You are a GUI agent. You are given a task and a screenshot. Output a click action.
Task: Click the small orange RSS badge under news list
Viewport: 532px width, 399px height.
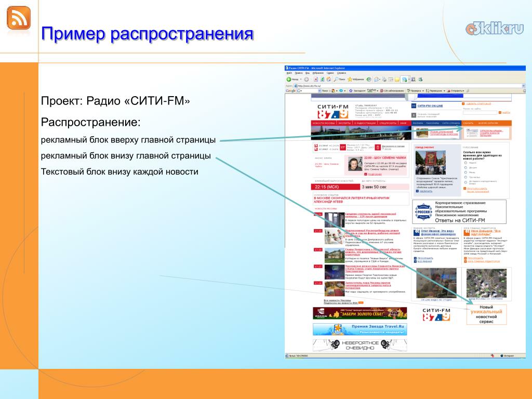361,303
